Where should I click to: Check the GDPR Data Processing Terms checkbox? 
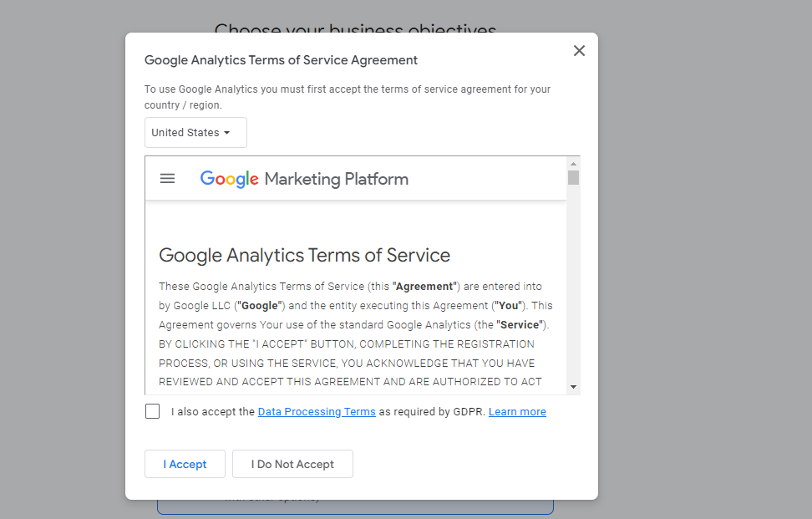pyautogui.click(x=152, y=411)
